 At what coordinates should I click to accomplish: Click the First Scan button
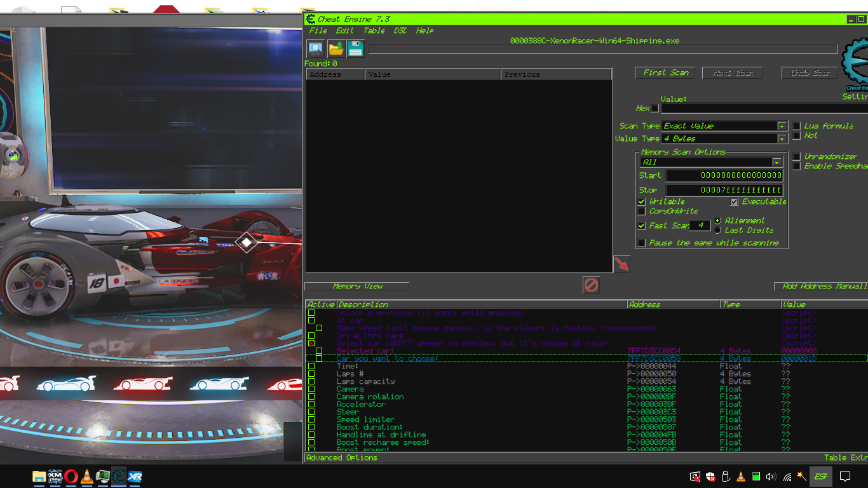click(665, 73)
